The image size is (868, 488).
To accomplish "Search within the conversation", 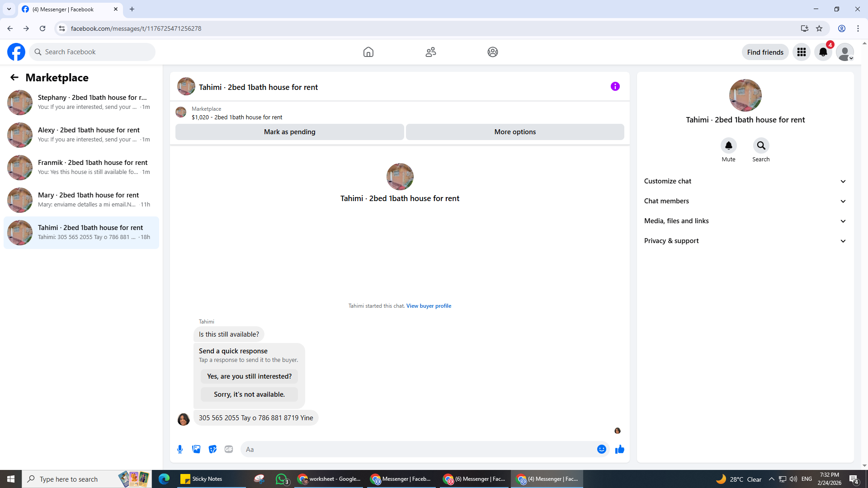I will tap(761, 145).
